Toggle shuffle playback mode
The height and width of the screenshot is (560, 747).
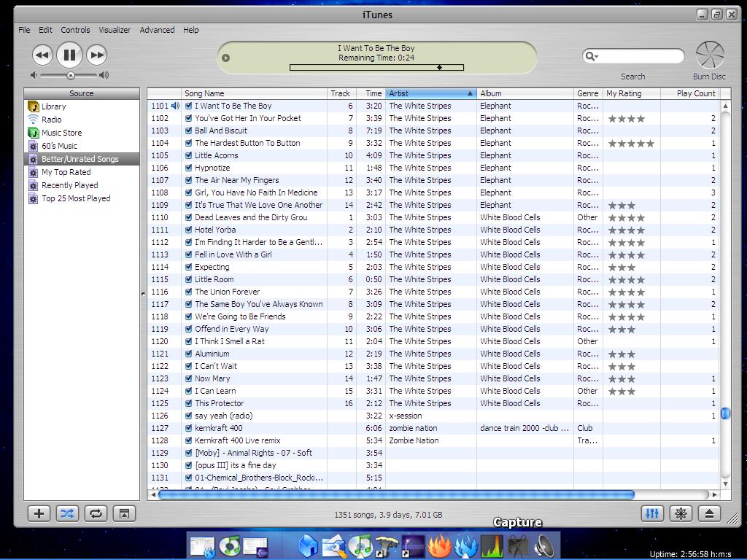(x=67, y=513)
